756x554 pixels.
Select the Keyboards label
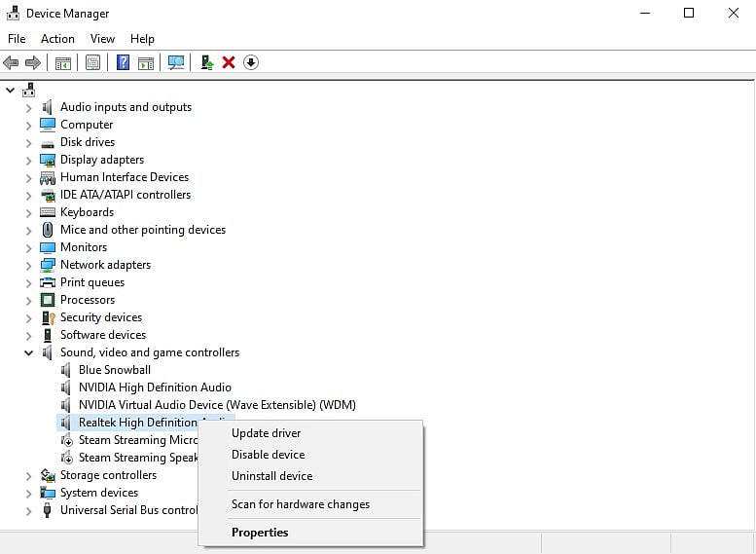click(88, 212)
